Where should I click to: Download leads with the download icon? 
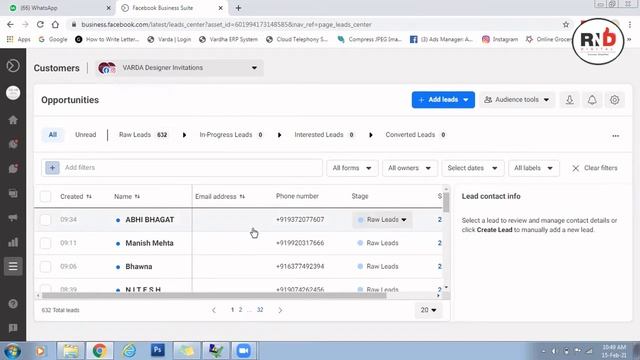click(x=570, y=100)
